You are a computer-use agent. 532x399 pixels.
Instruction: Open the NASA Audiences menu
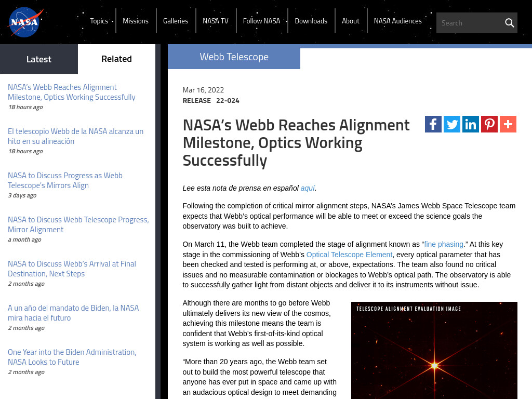(x=397, y=21)
